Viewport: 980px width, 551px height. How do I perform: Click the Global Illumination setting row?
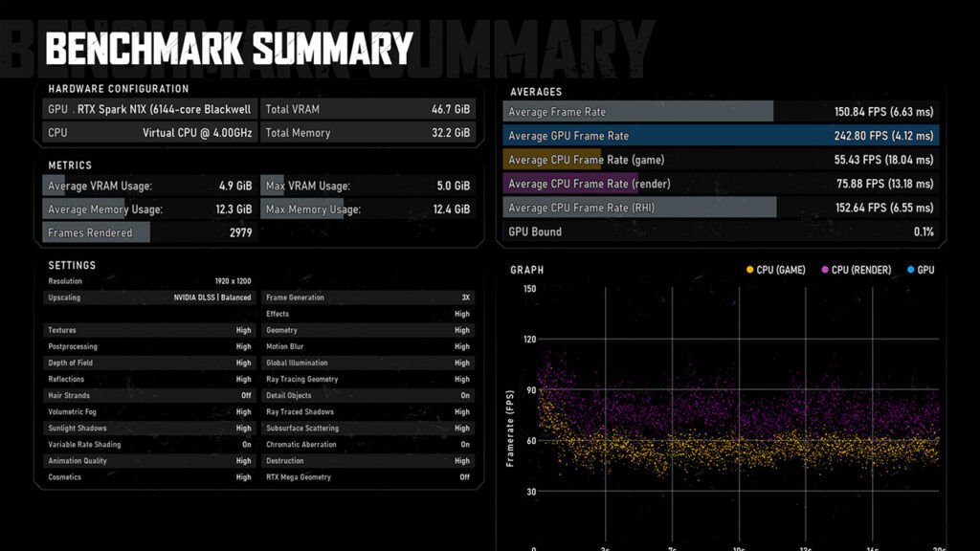(368, 363)
